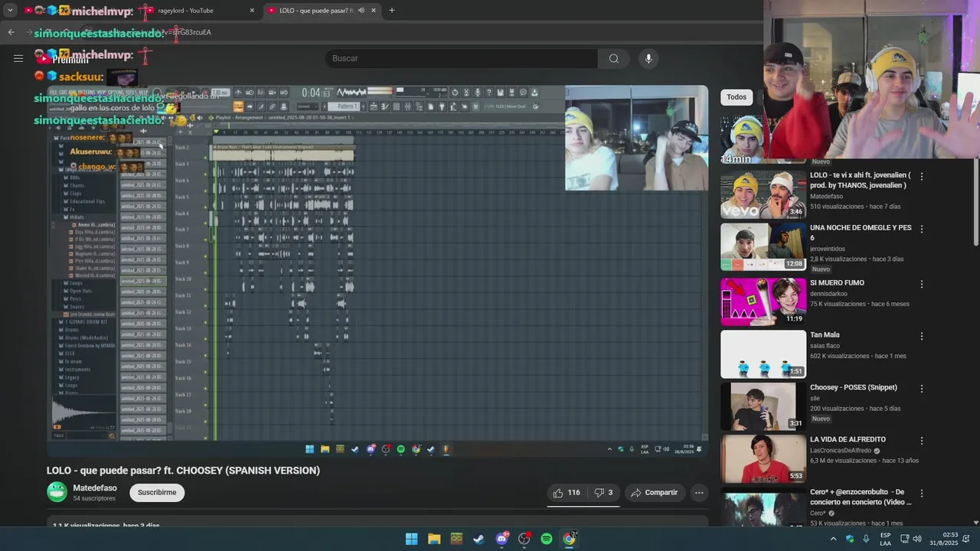Click the Buscar search field
The height and width of the screenshot is (551, 980).
point(461,58)
